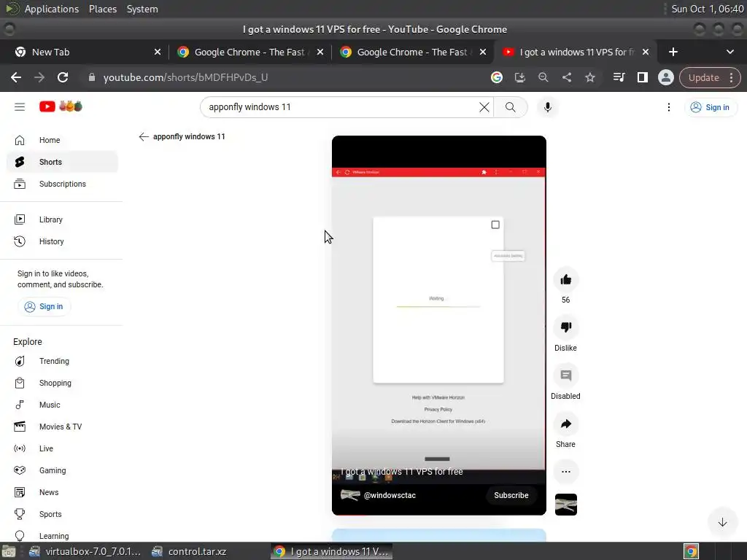The image size is (747, 560).
Task: Switch to first Google Chrome - The Fast tab
Action: (x=249, y=52)
